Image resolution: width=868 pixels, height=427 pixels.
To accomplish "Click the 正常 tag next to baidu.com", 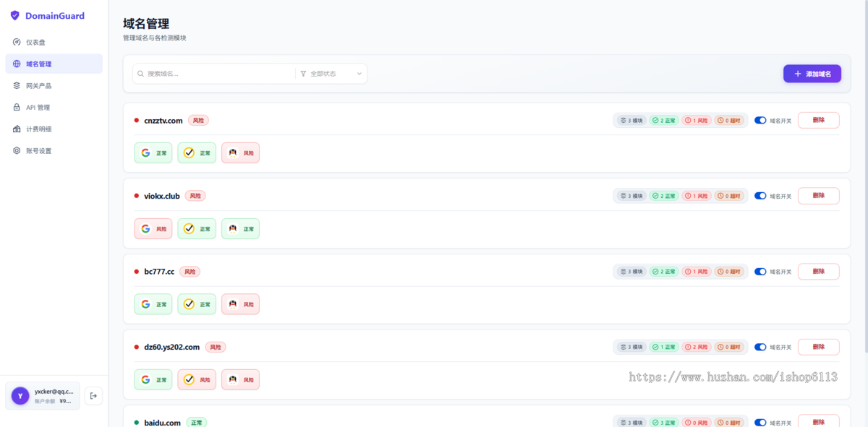I will click(197, 423).
